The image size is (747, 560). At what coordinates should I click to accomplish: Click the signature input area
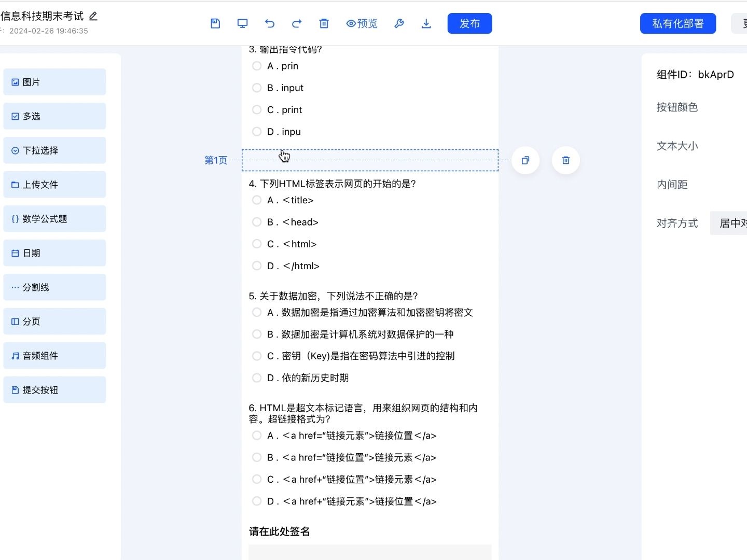coord(370,552)
